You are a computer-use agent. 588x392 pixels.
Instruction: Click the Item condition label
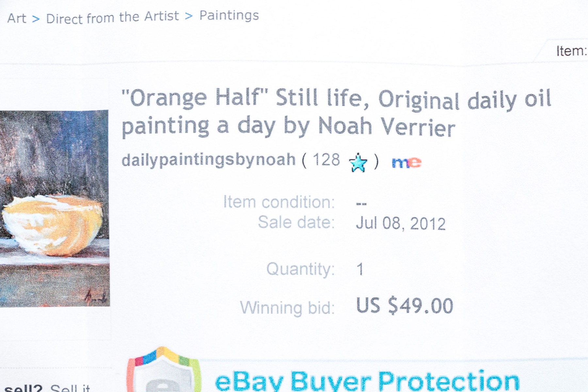click(279, 202)
